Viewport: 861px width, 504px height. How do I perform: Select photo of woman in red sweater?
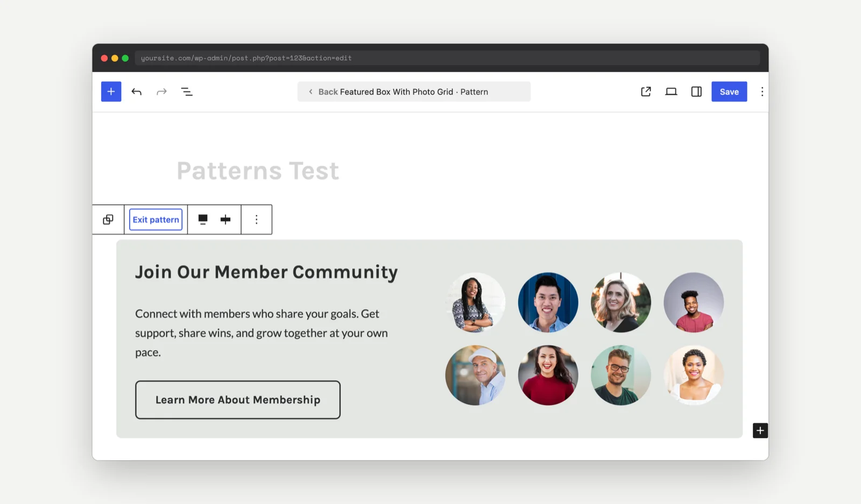[548, 375]
